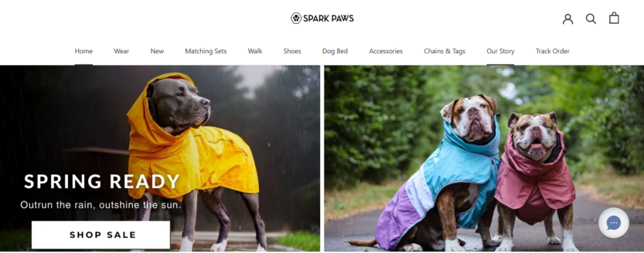Click the Spring Ready banner heading
The height and width of the screenshot is (253, 644).
(x=102, y=181)
